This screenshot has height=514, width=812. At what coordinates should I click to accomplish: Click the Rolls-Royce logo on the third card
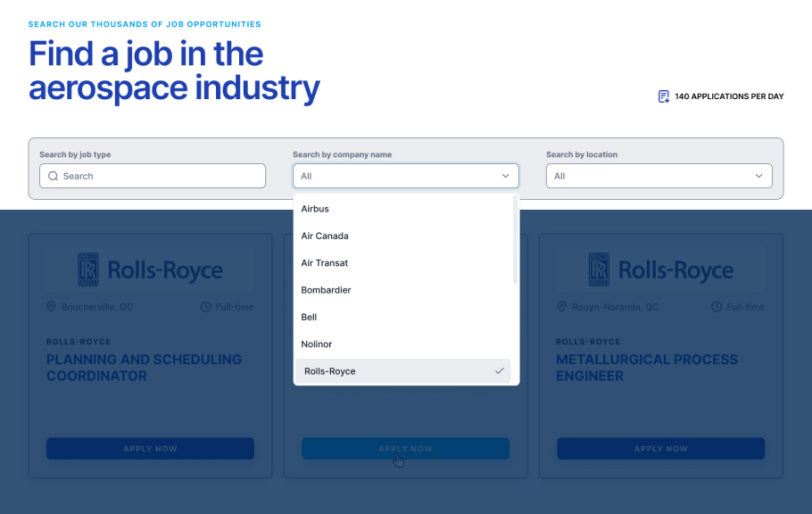point(660,269)
